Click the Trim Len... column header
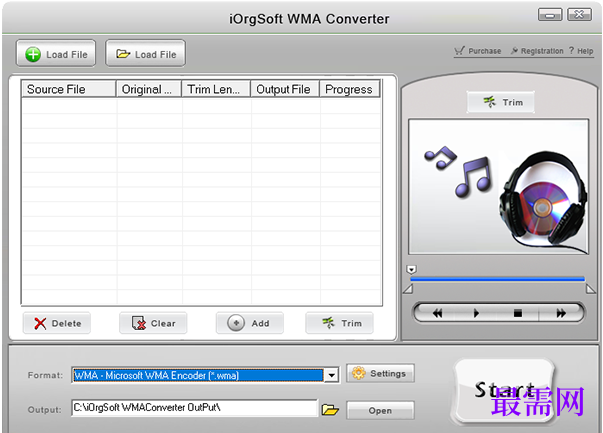Screen dimensions: 603x433 click(x=216, y=89)
